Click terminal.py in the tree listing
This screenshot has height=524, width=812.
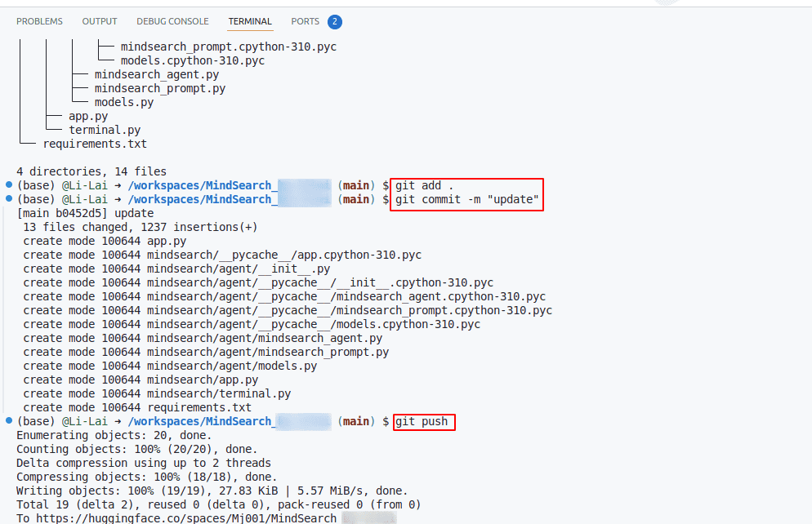tap(105, 130)
